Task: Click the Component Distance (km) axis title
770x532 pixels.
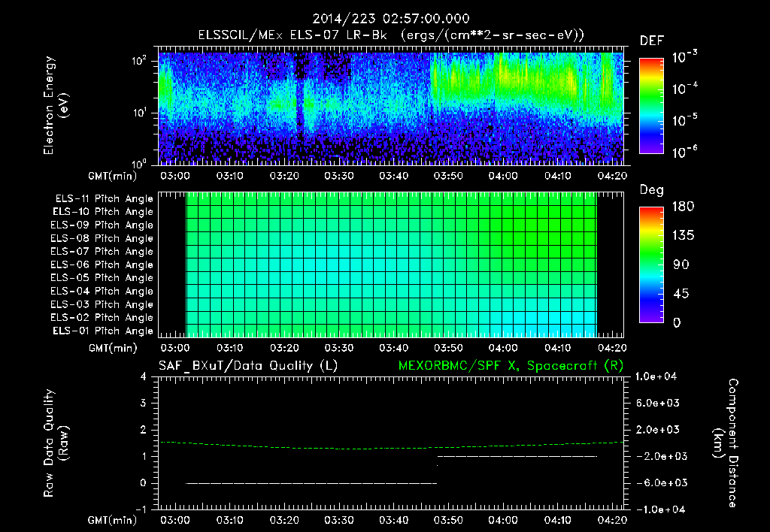Action: click(x=726, y=443)
